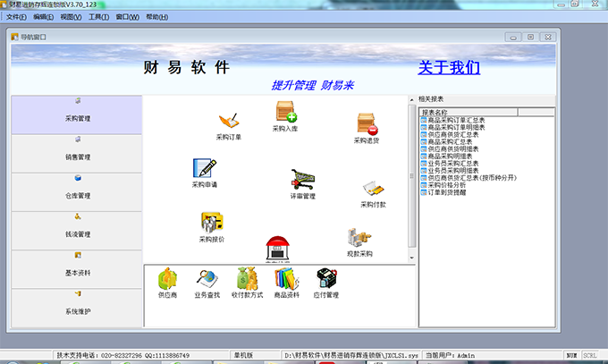Select 基本资料 in the left sidebar
The height and width of the screenshot is (364, 608).
pos(77,269)
